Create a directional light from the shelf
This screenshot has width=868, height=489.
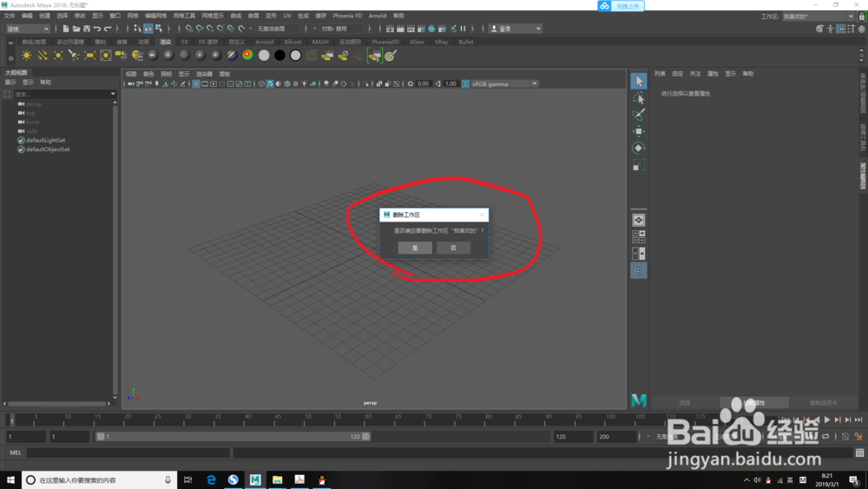click(x=42, y=56)
